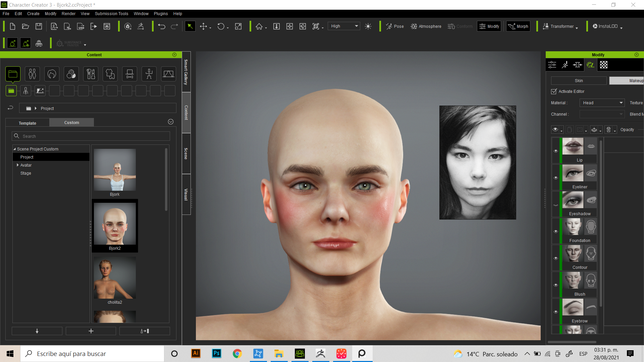Click the Redo arrow
This screenshot has width=644, height=362.
pos(174,26)
